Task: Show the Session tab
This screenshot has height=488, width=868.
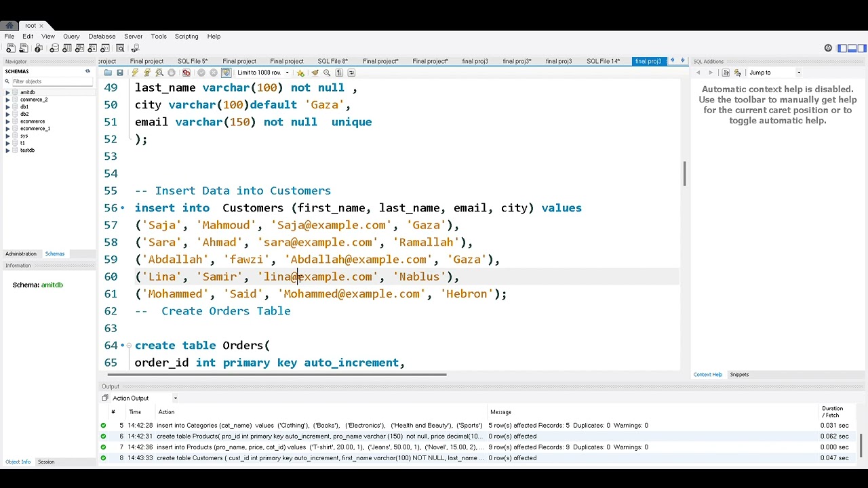Action: (46, 462)
